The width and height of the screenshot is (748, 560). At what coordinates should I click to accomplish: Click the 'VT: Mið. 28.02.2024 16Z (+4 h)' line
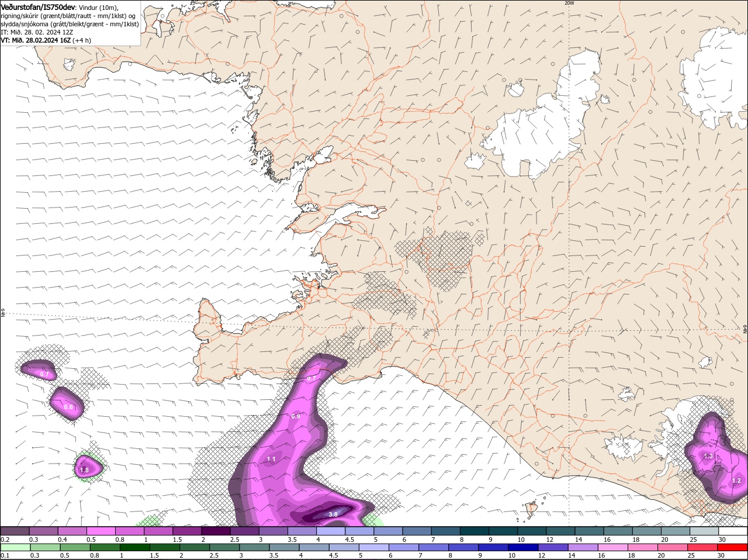[x=46, y=40]
